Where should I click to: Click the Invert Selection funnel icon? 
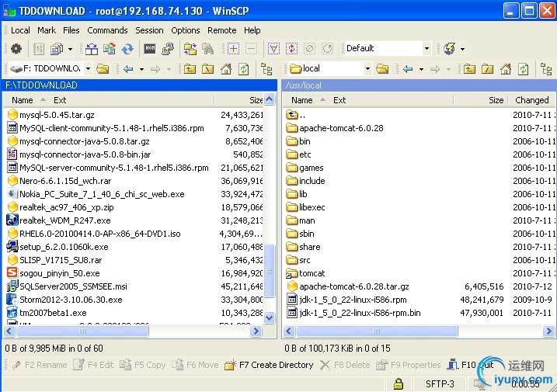click(273, 49)
